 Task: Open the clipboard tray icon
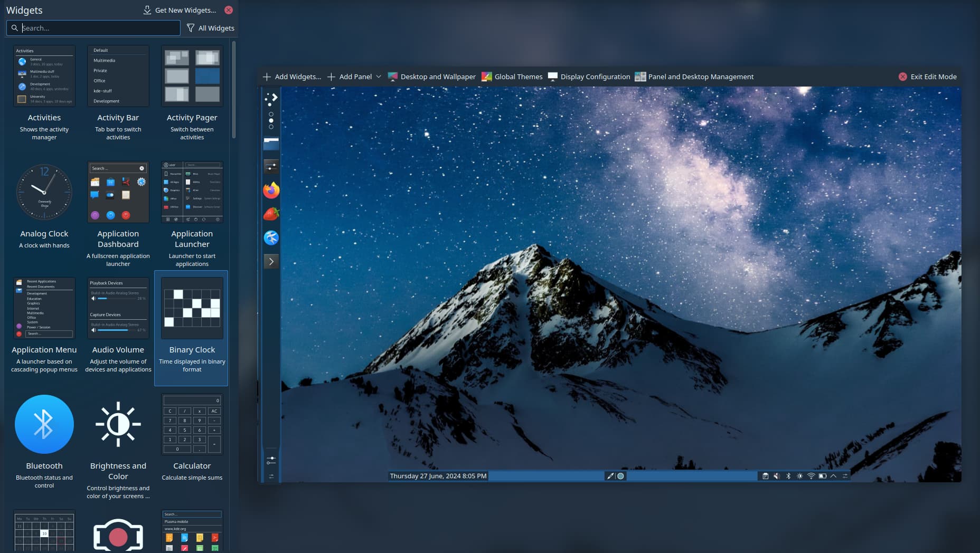point(765,476)
